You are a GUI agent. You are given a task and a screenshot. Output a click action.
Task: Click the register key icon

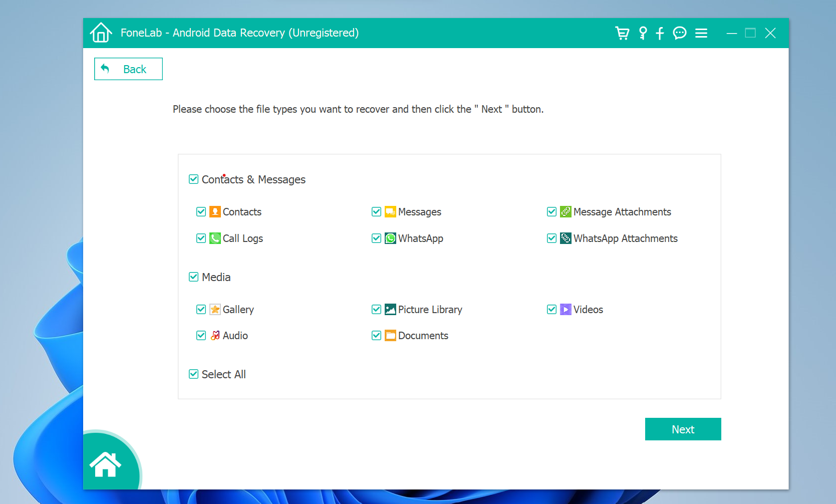[x=643, y=33]
